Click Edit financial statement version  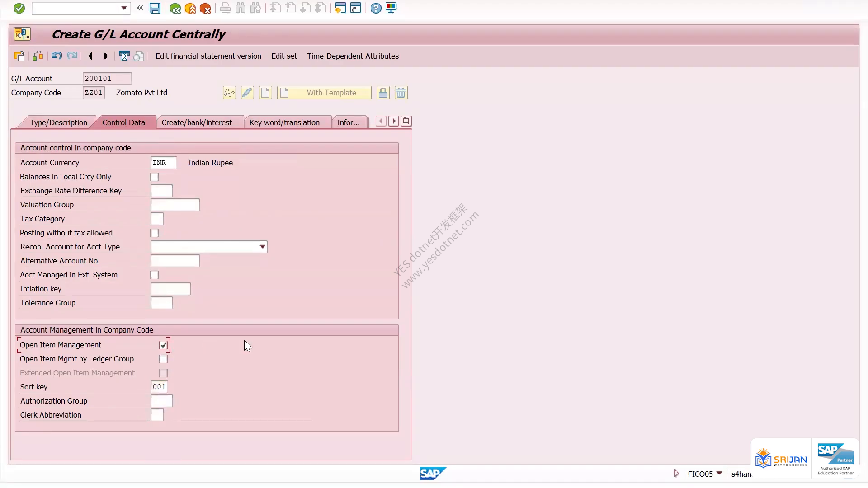point(208,56)
